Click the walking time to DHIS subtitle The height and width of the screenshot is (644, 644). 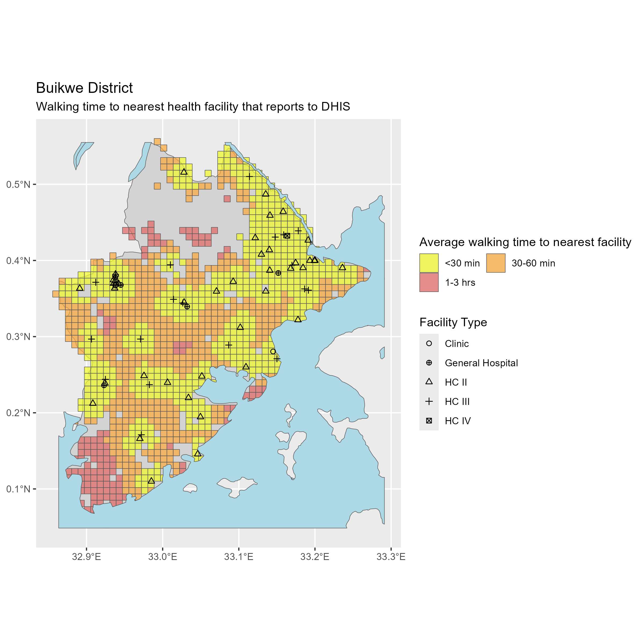coord(193,107)
